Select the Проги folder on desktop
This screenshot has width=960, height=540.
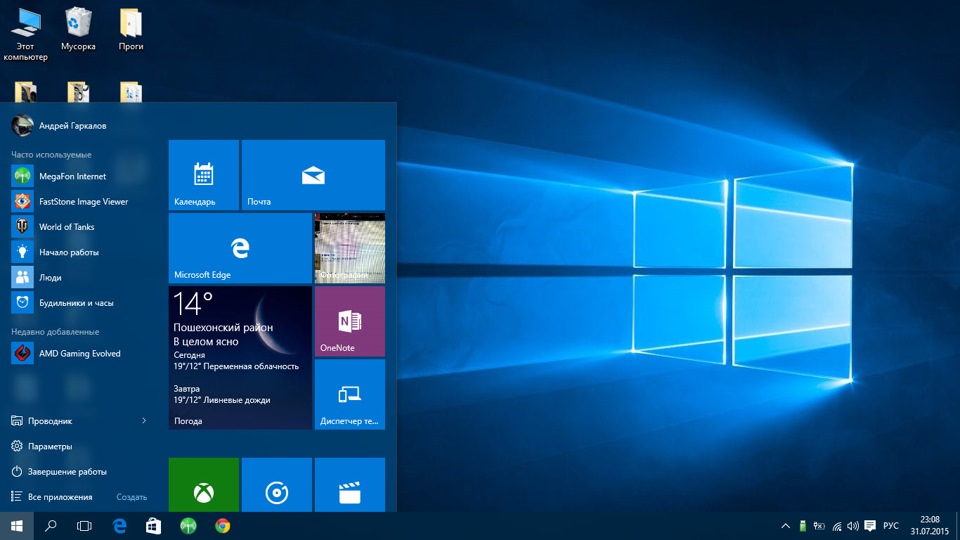pyautogui.click(x=131, y=29)
